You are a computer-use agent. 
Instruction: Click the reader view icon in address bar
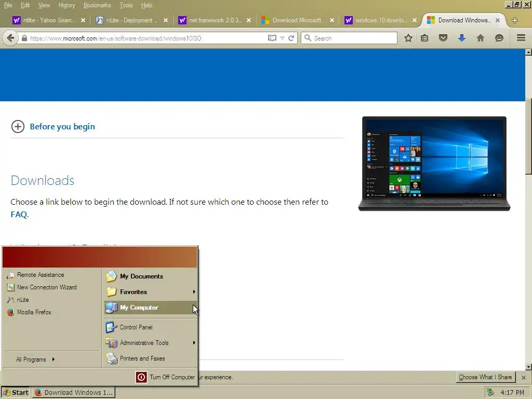point(272,38)
